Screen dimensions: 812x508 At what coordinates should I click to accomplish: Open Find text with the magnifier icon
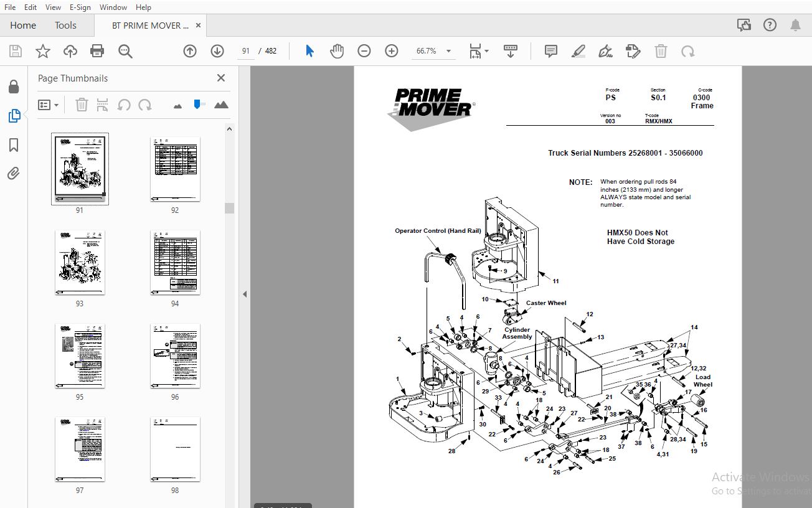(x=125, y=51)
